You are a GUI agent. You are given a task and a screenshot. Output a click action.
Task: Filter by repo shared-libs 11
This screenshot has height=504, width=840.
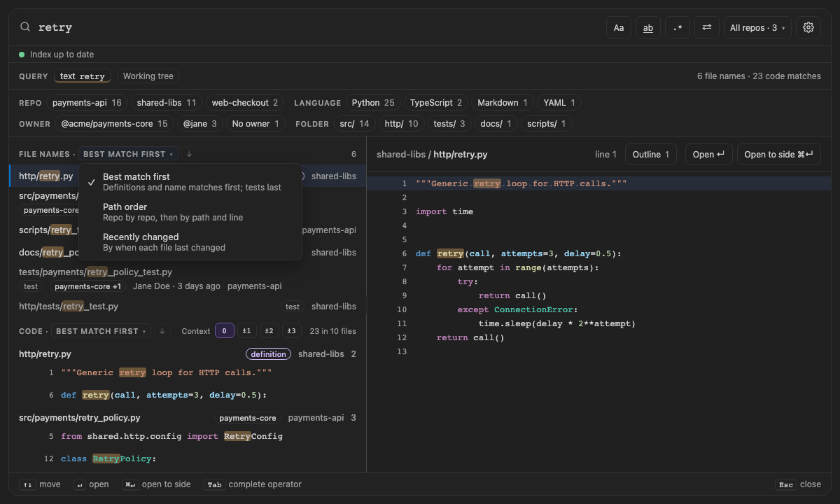point(167,103)
